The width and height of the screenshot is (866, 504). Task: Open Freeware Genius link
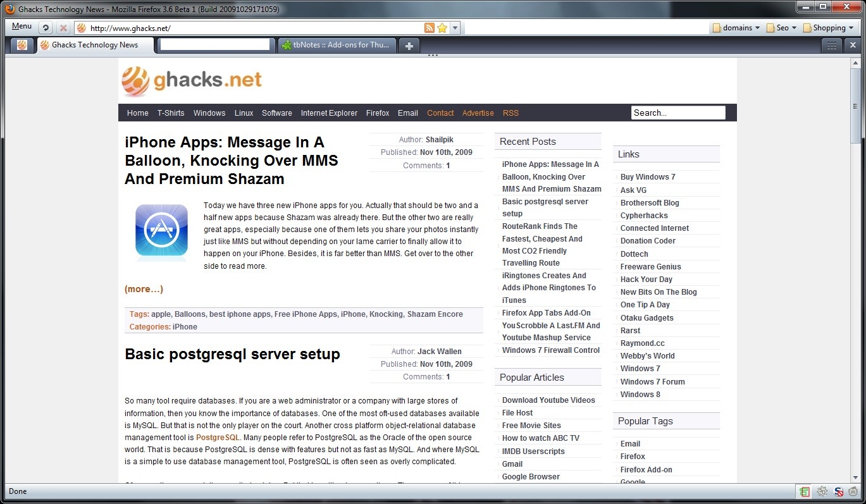click(651, 267)
